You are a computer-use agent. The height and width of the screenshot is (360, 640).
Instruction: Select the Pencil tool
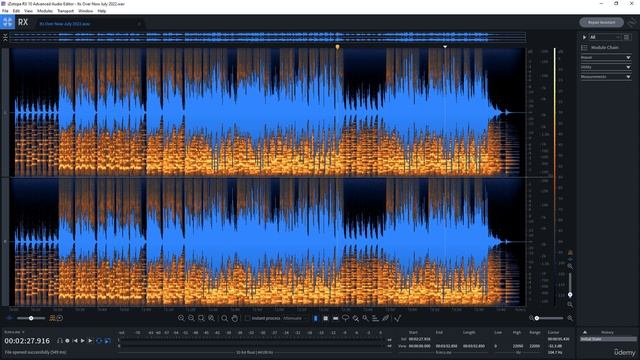click(385, 318)
